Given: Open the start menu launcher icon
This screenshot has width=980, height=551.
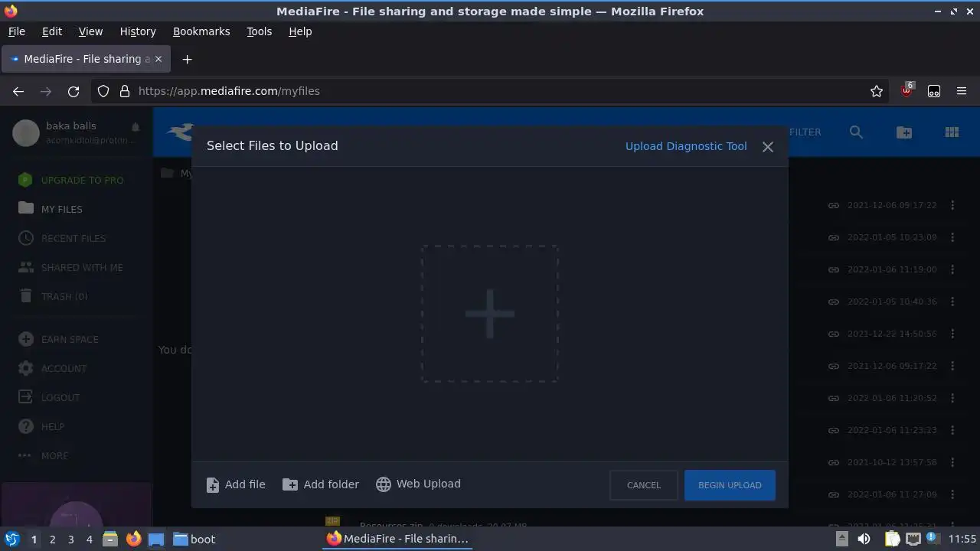Looking at the screenshot, I should pyautogui.click(x=11, y=539).
